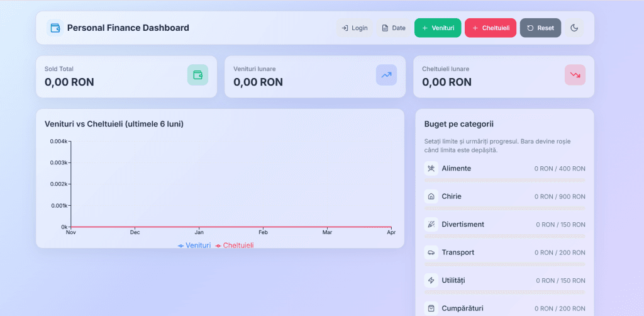This screenshot has height=316, width=644.
Task: Click the Transport car icon
Action: click(x=431, y=252)
